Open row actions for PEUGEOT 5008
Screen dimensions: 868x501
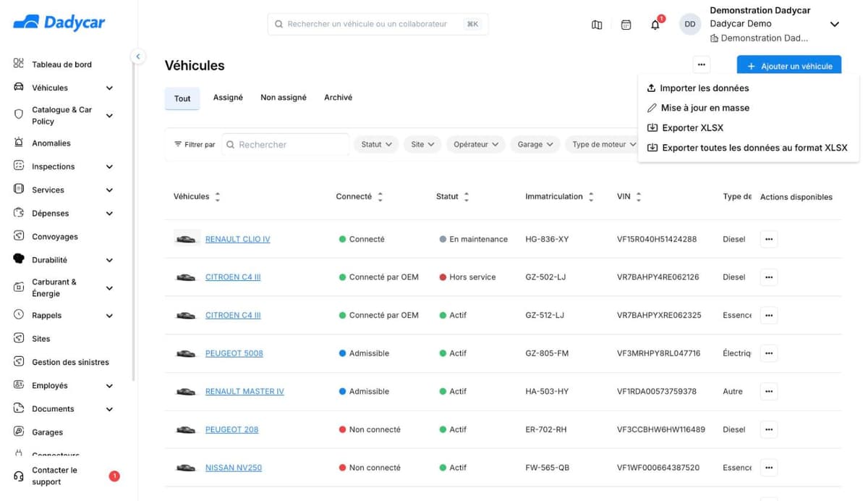pyautogui.click(x=769, y=353)
